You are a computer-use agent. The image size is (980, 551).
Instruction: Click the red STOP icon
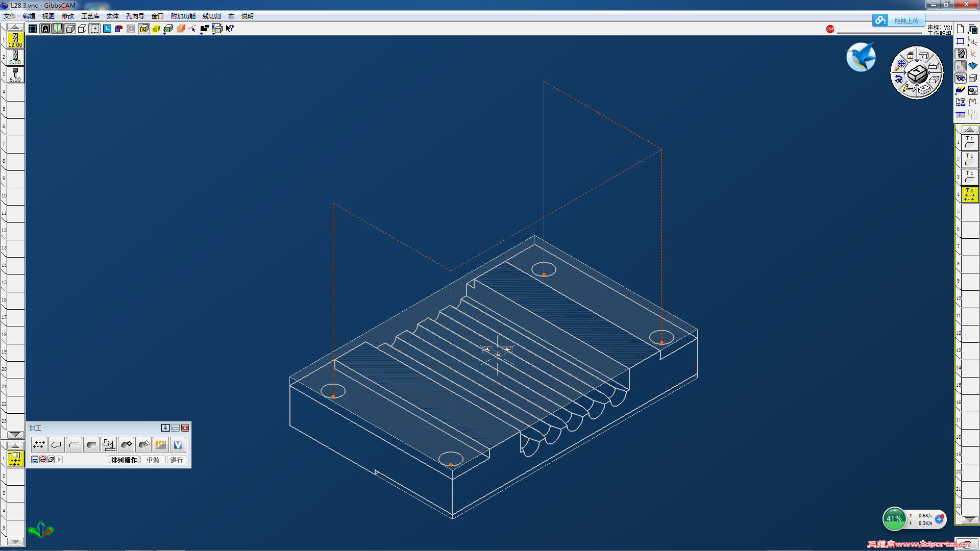point(830,29)
